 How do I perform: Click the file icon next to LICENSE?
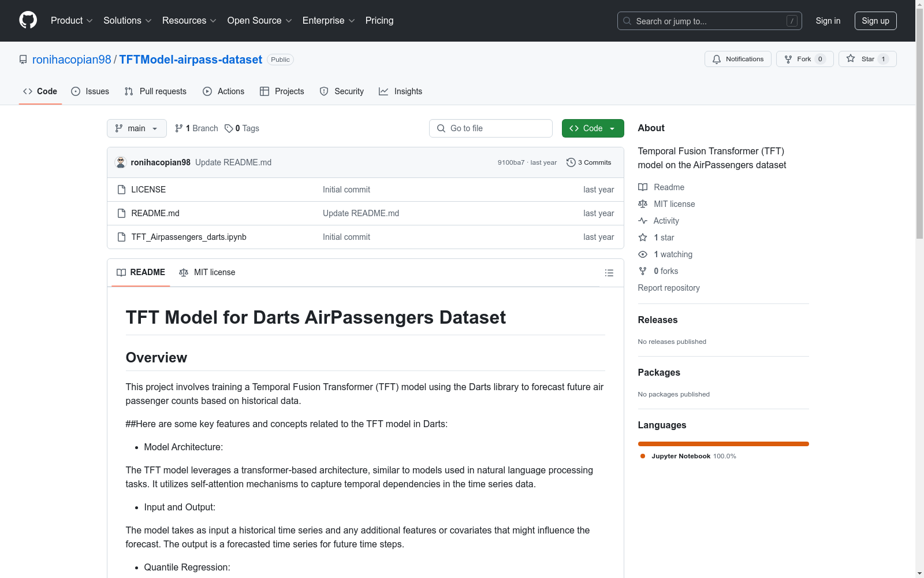coord(121,190)
